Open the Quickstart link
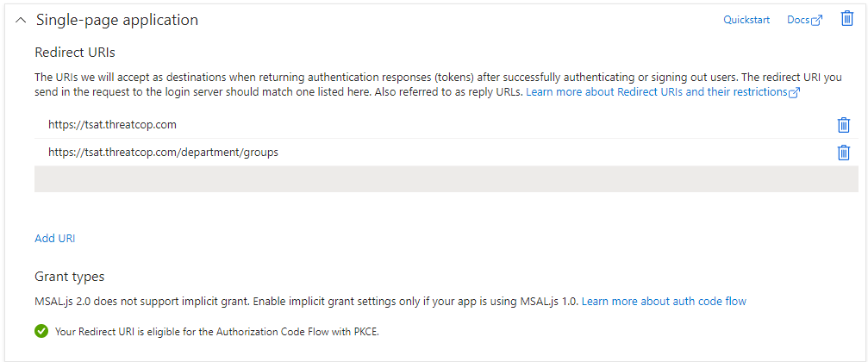Screen dimensions: 868x362 [746, 20]
